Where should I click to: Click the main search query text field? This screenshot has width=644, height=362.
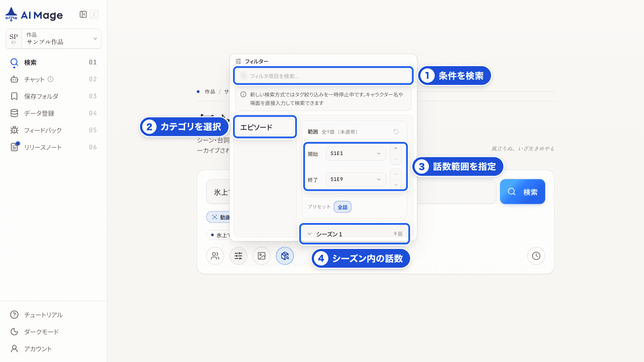point(351,192)
